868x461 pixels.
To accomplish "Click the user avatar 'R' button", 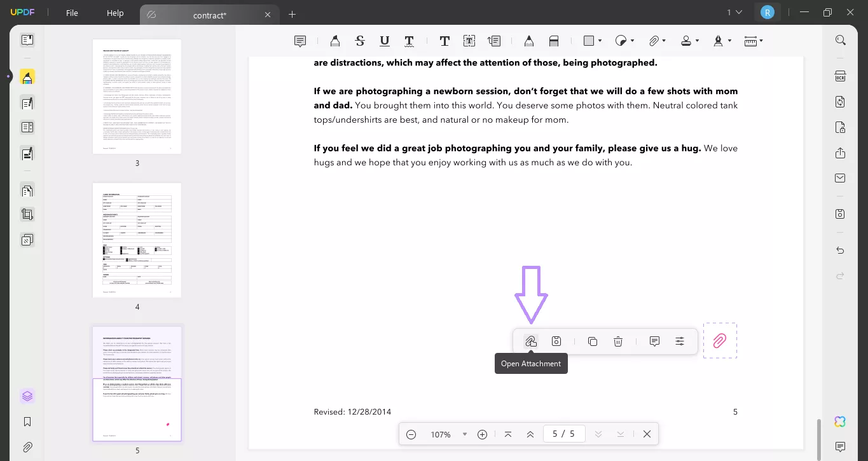I will pos(768,12).
